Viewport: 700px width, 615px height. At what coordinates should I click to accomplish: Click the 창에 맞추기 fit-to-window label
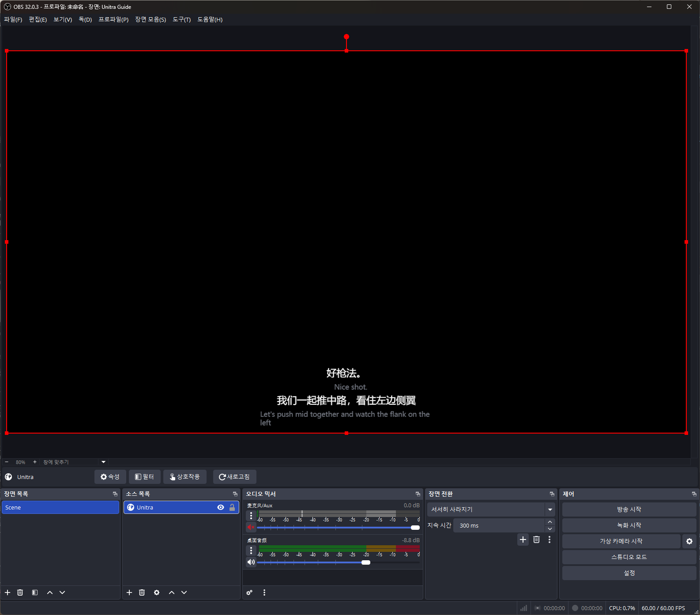click(56, 462)
